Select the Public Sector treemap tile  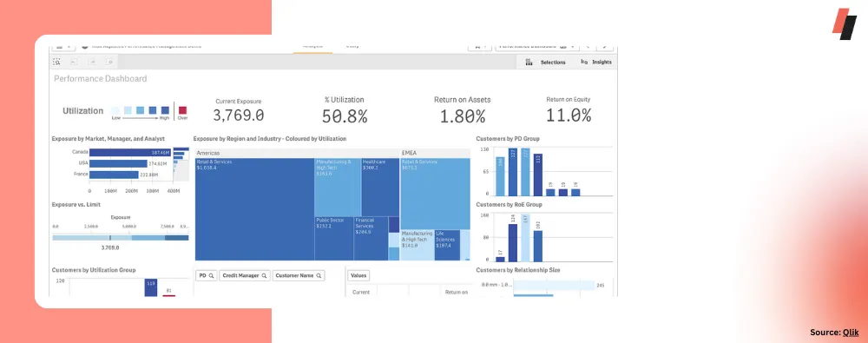334,238
